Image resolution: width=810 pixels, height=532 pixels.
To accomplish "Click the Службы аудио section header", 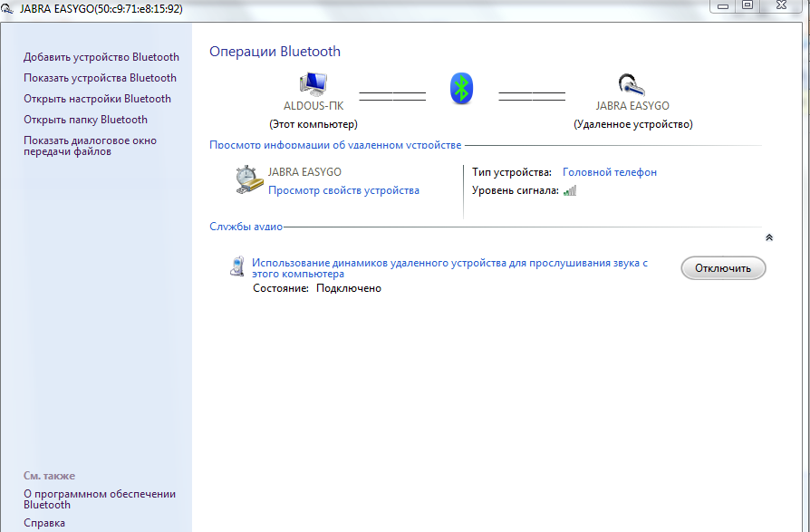I will pos(246,227).
